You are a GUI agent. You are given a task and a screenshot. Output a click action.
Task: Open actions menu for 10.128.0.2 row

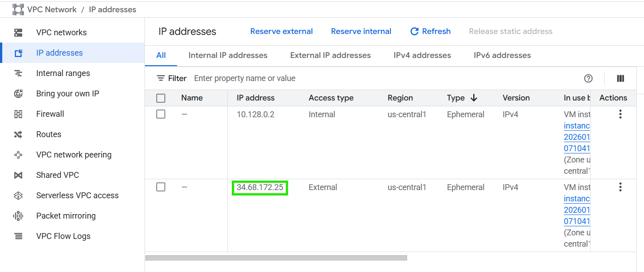click(x=620, y=115)
